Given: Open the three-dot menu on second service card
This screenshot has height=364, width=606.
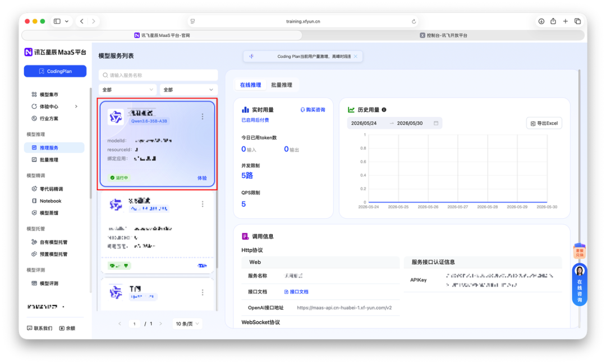Looking at the screenshot, I should point(203,204).
